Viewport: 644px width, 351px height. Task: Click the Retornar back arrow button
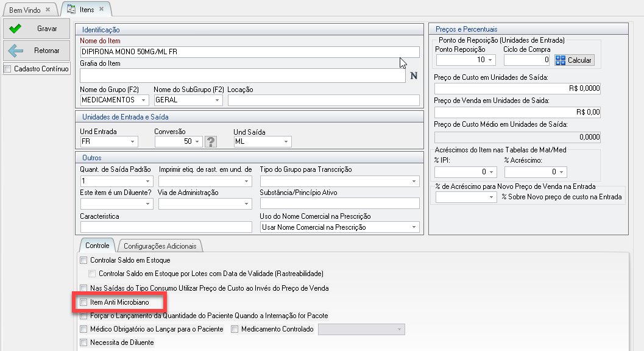pos(36,51)
